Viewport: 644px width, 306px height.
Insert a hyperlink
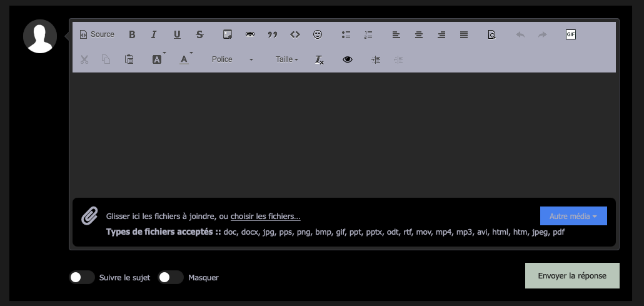(250, 35)
